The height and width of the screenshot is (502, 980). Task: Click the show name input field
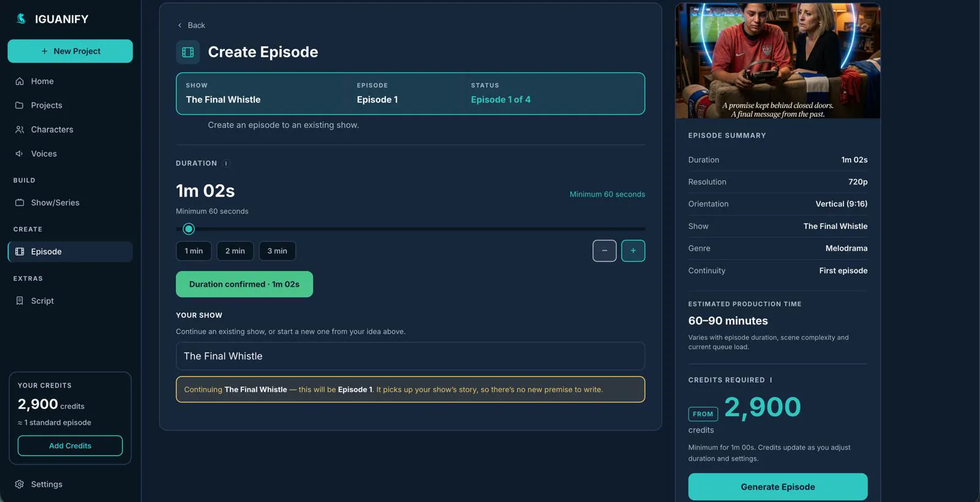coord(410,356)
